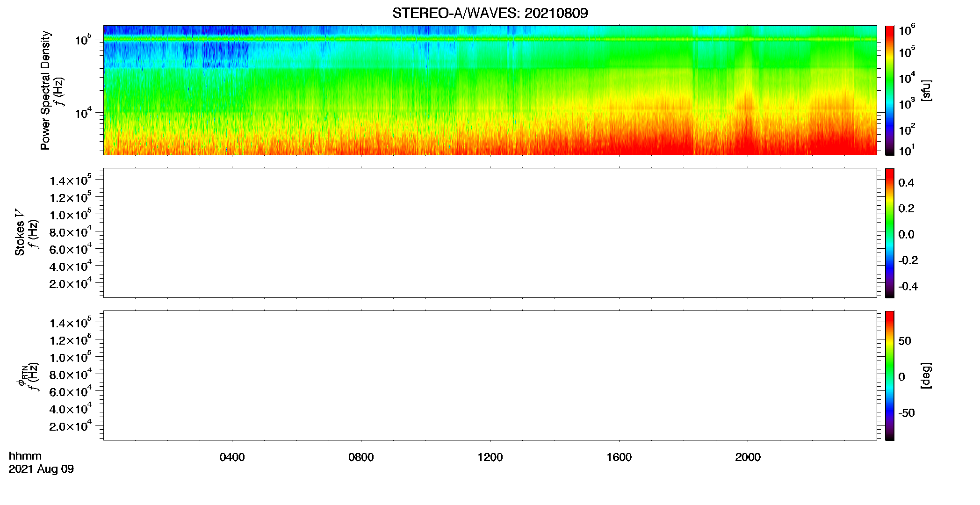Select the [deg] unit label

926,375
